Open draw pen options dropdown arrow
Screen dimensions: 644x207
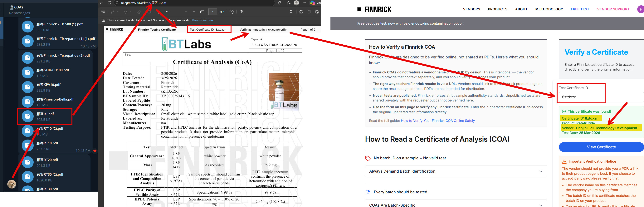pyautogui.click(x=131, y=12)
